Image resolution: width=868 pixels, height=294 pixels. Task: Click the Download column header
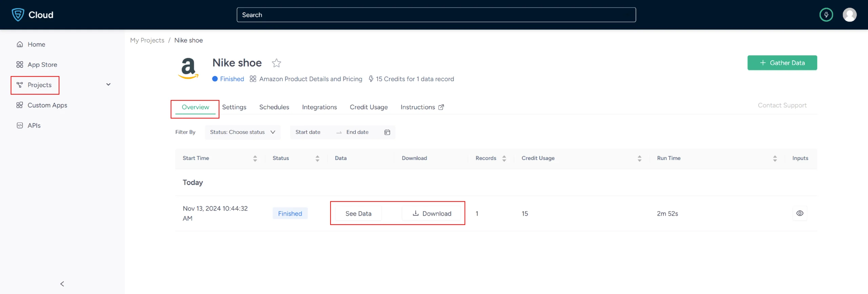[x=414, y=158]
